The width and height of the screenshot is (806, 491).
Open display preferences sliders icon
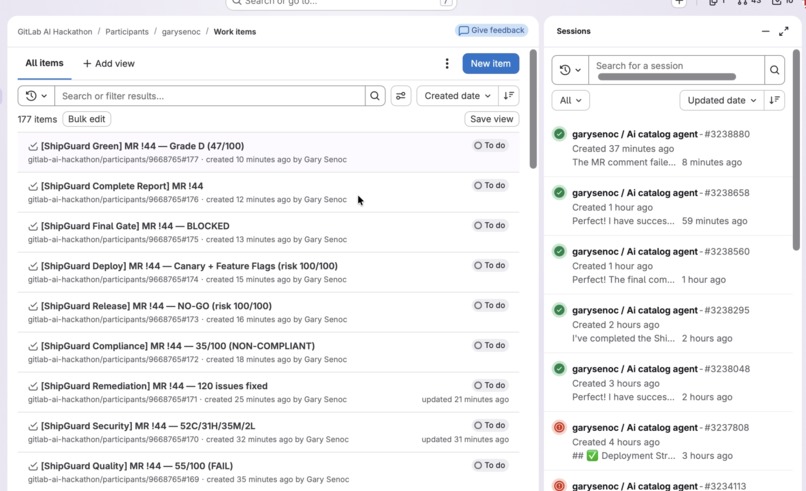[x=400, y=96]
